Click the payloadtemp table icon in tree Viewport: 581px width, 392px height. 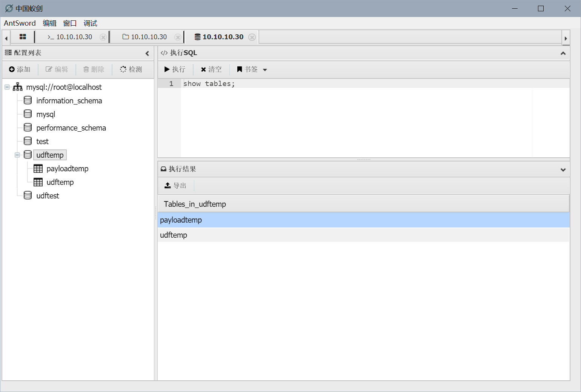click(38, 169)
